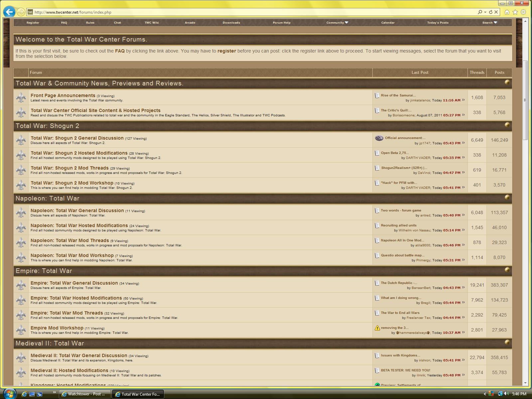Screen dimensions: 532x399
Task: Open address bar history dropdown arrow
Action: [485, 12]
